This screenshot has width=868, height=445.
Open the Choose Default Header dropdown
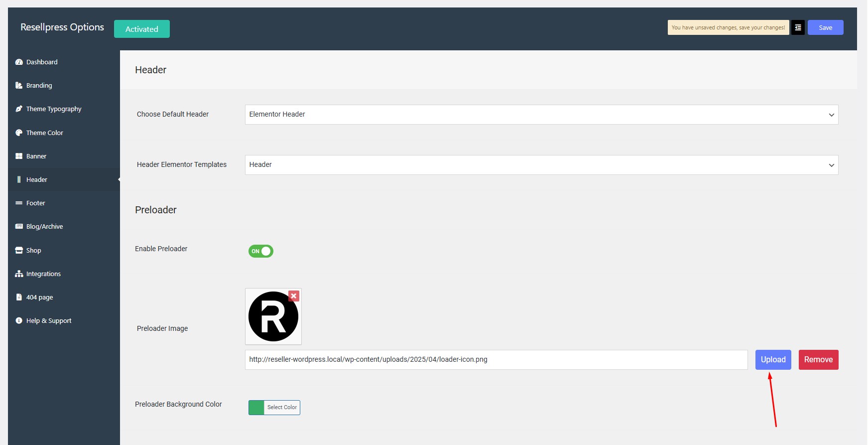coord(541,115)
